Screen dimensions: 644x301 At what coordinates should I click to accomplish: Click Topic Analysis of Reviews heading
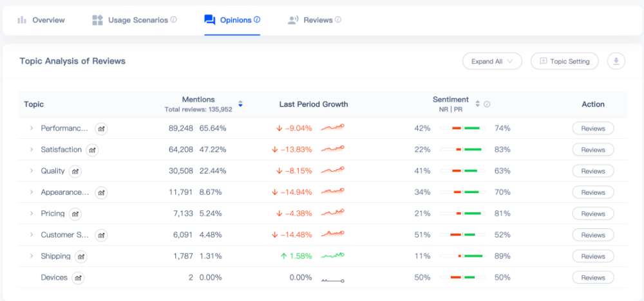72,61
